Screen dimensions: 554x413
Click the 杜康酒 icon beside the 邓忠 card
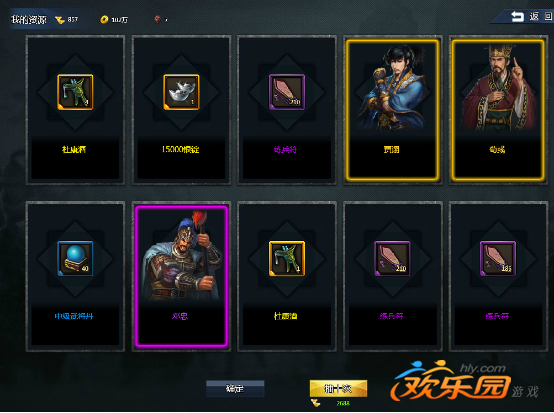pyautogui.click(x=287, y=259)
